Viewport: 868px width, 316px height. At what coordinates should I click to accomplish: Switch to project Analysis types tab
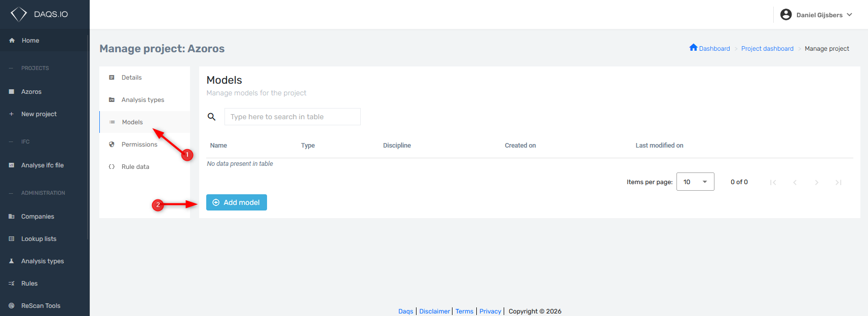click(x=145, y=100)
